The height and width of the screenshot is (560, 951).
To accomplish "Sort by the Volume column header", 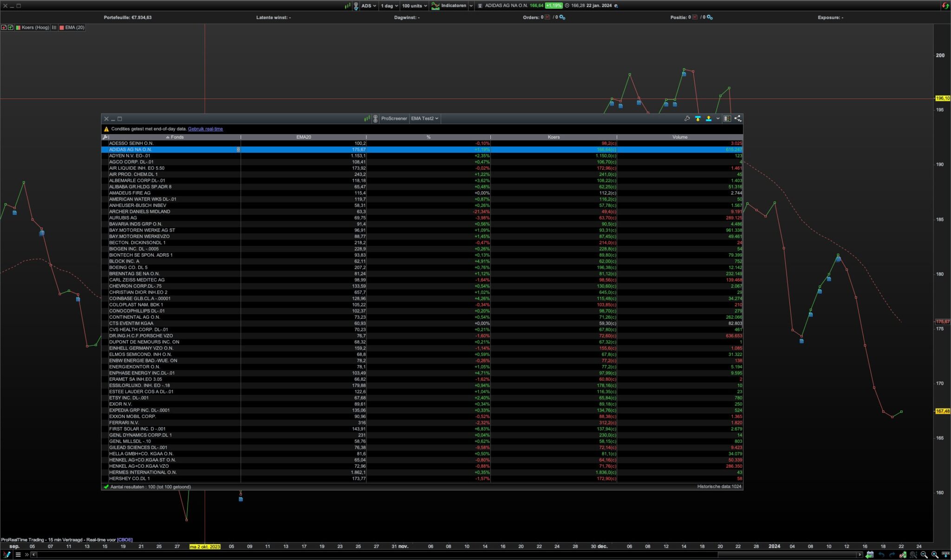I will point(679,137).
